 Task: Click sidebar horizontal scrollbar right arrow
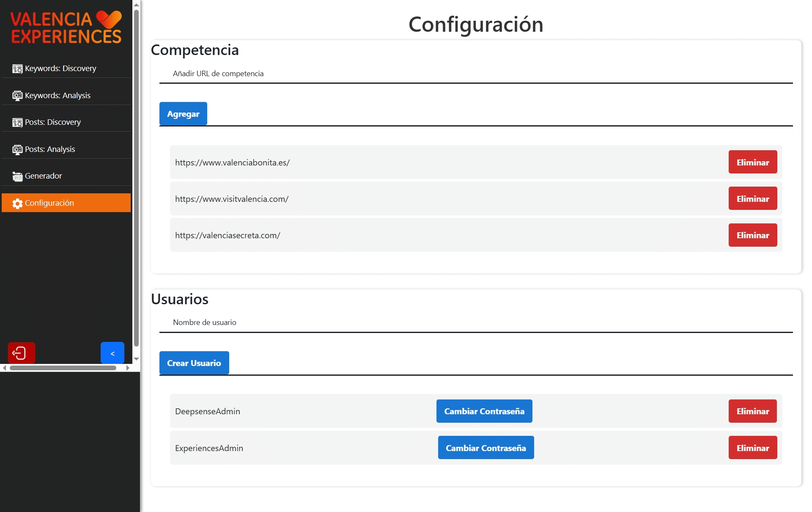(x=128, y=368)
